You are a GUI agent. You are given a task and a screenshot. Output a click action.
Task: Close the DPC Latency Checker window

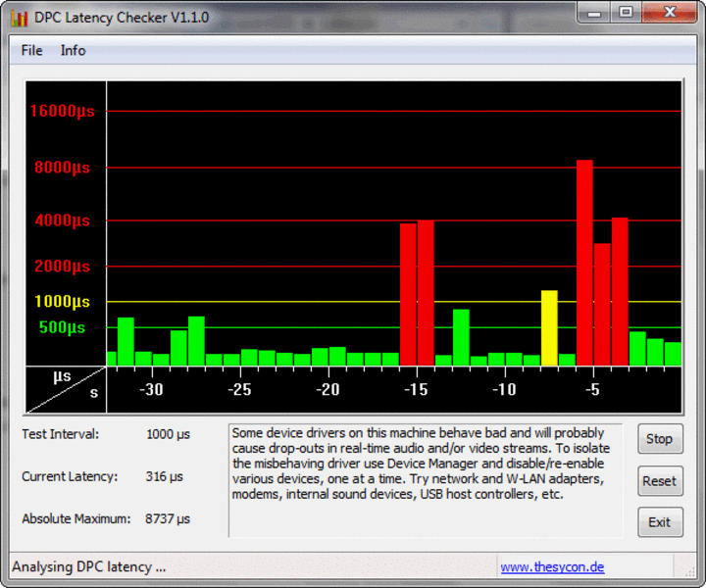[x=670, y=13]
